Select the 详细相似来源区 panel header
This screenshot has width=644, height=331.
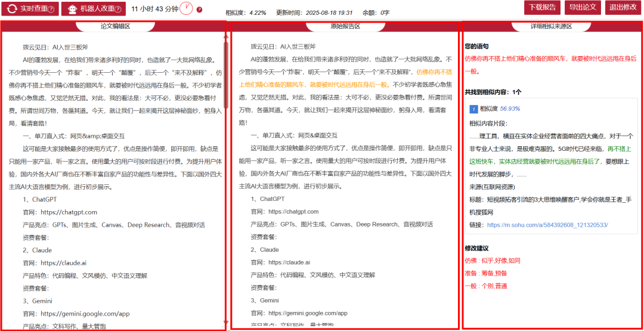[x=551, y=26]
